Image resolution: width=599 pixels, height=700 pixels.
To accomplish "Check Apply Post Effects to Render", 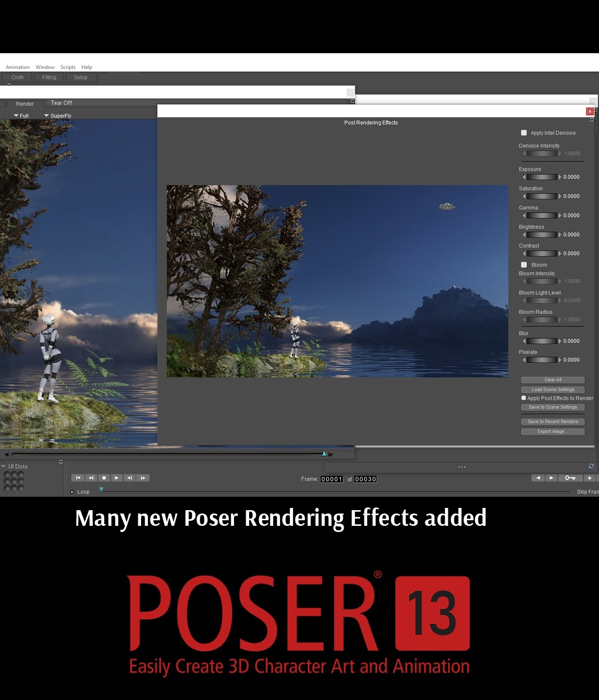I will click(523, 398).
